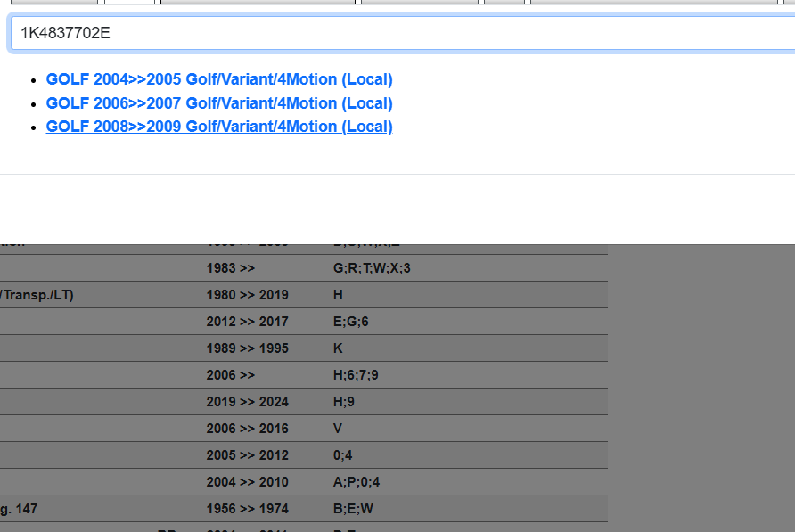Click the 'E;G;6' code cell
The image size is (795, 532).
point(351,322)
